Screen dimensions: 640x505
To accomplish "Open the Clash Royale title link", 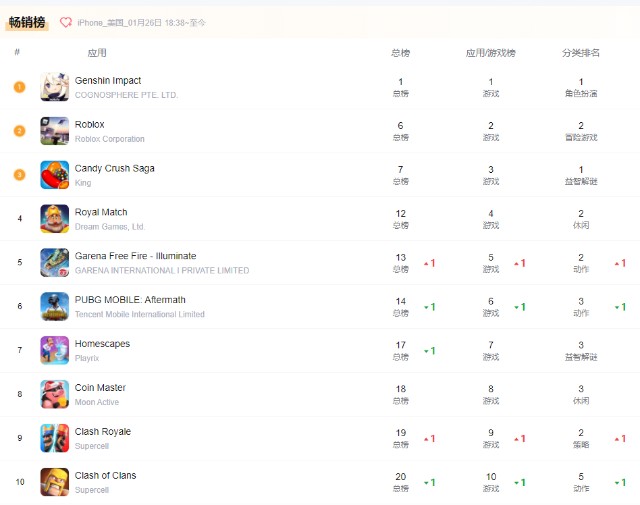I will tap(102, 432).
